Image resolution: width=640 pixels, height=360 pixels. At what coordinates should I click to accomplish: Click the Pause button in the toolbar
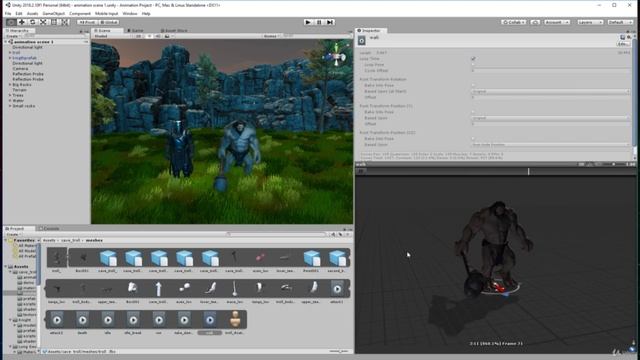(319, 22)
